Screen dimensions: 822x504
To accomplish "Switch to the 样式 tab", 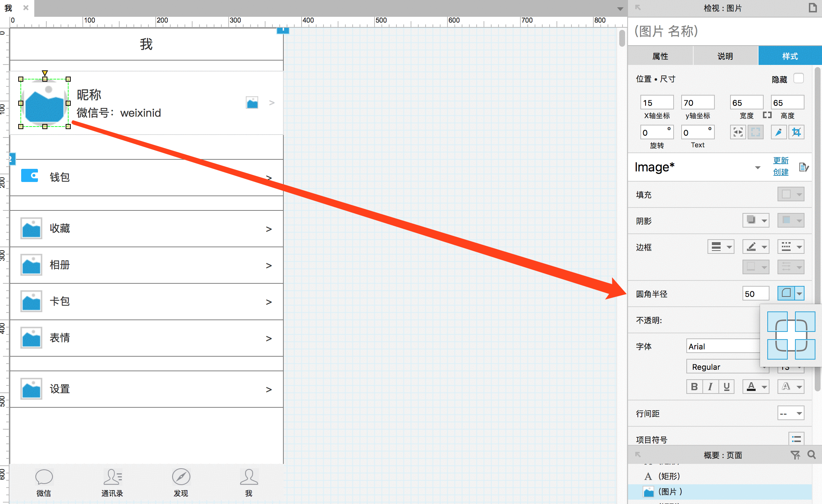I will click(790, 56).
